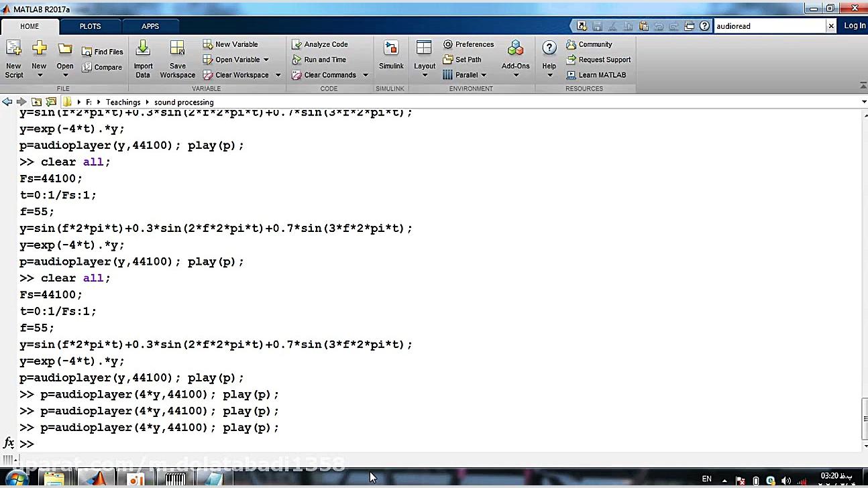868x488 pixels.
Task: Open the Open Variable dropdown arrow
Action: point(266,60)
